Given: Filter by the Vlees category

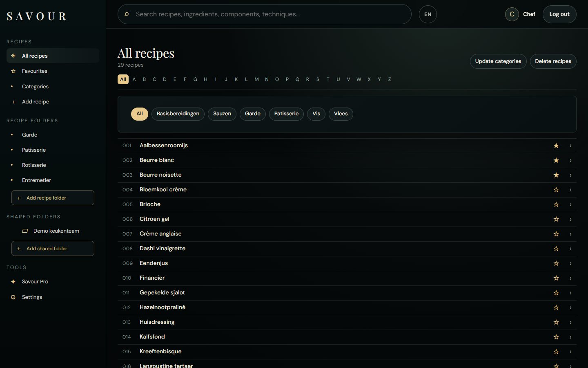Looking at the screenshot, I should 341,114.
